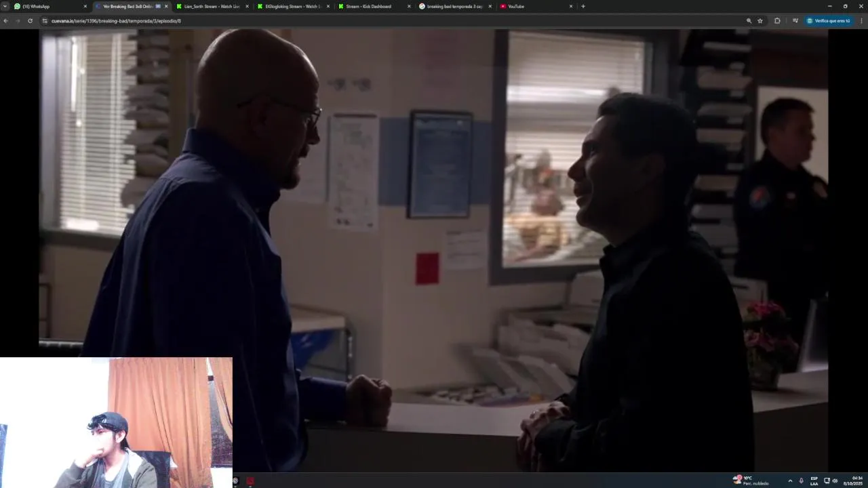Reload the cuevana page

click(30, 21)
